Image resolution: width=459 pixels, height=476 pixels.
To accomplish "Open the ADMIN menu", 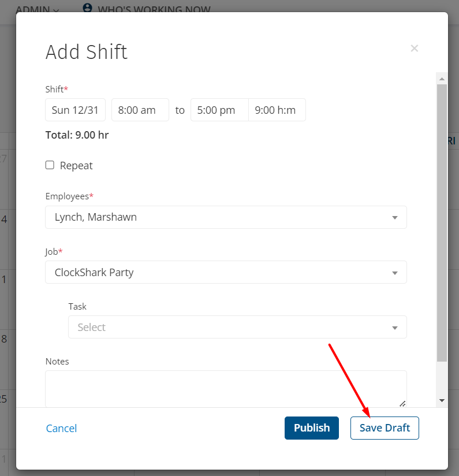I will click(x=37, y=9).
